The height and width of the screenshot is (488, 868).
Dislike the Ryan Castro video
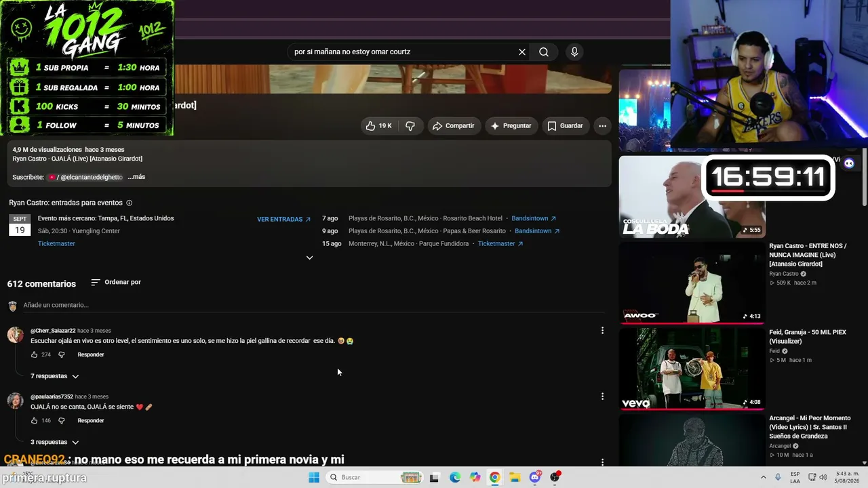click(410, 125)
